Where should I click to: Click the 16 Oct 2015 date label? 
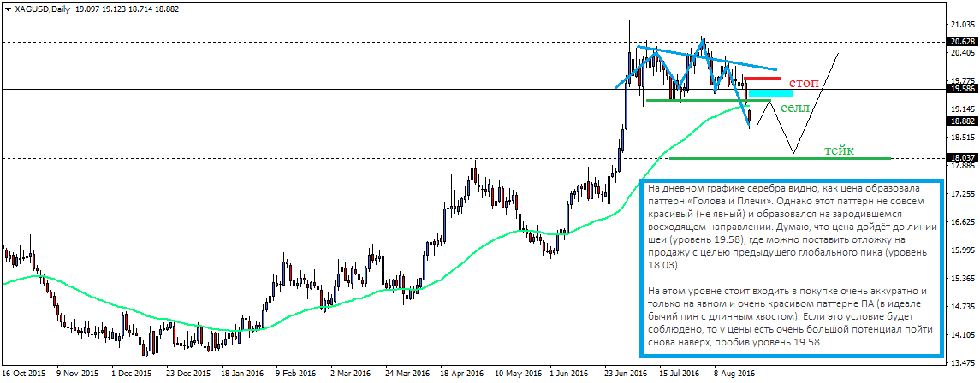(22, 374)
